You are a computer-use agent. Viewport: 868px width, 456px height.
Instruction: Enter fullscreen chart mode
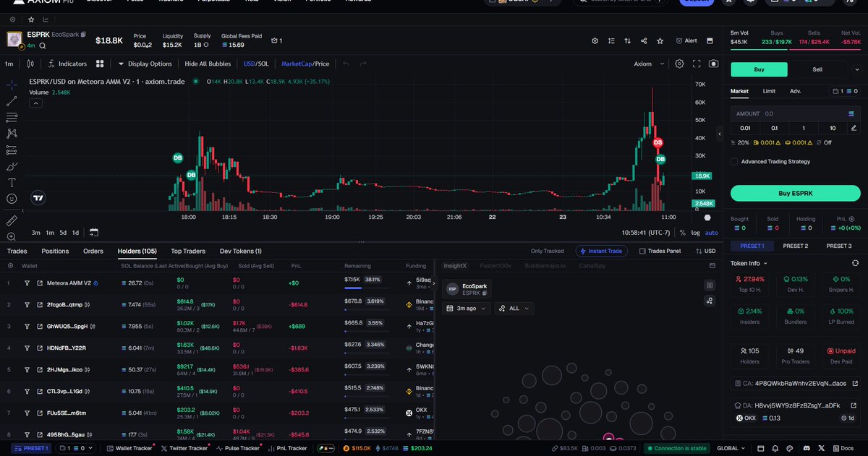click(697, 64)
